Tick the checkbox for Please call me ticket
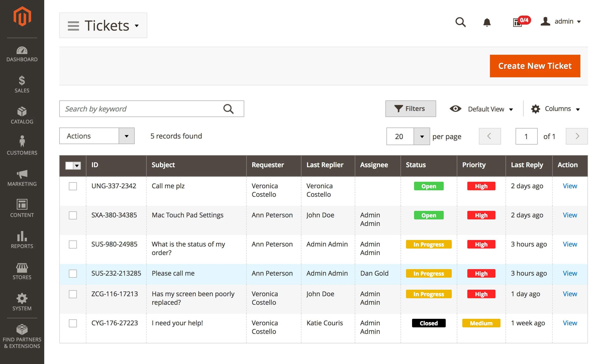The image size is (603, 364). (73, 274)
